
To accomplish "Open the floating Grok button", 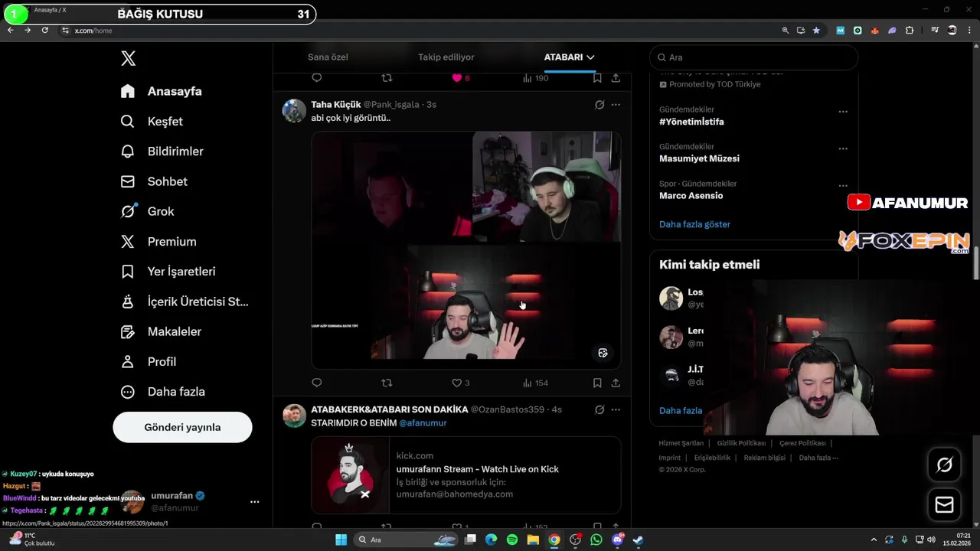I will (944, 465).
